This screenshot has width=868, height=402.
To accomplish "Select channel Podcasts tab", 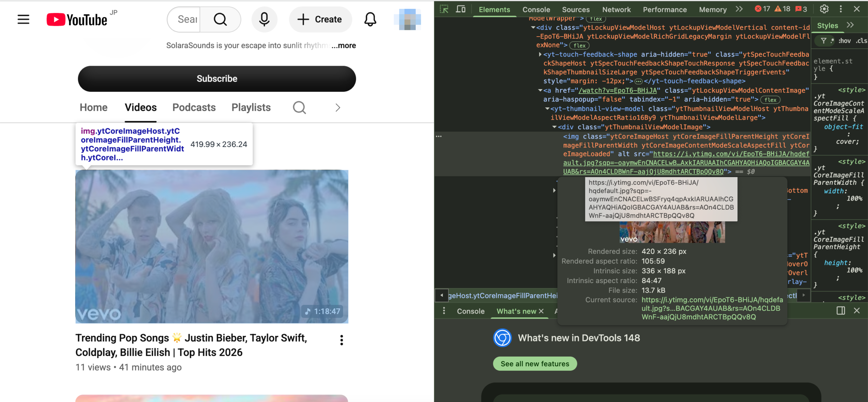I will (194, 107).
